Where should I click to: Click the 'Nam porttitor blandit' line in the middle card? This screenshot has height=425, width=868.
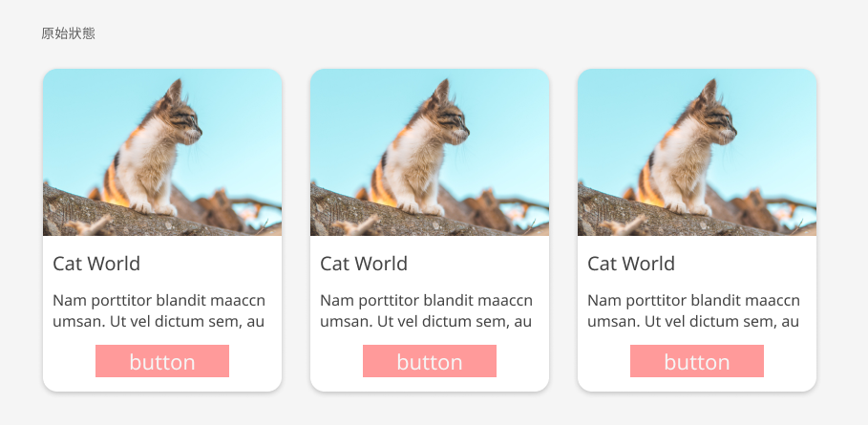tap(426, 301)
